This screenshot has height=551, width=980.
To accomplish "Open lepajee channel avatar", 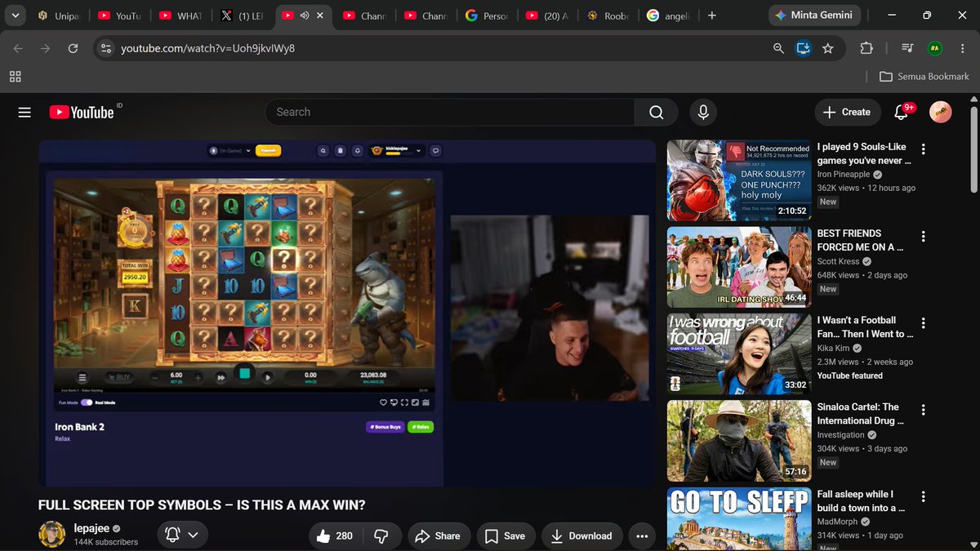I will pyautogui.click(x=52, y=534).
